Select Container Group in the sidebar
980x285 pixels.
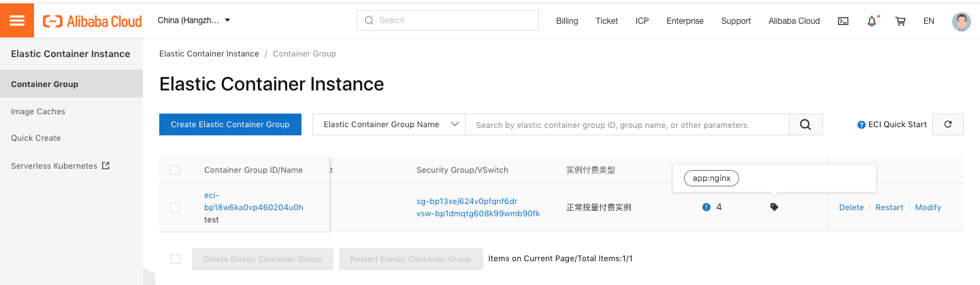(71, 84)
